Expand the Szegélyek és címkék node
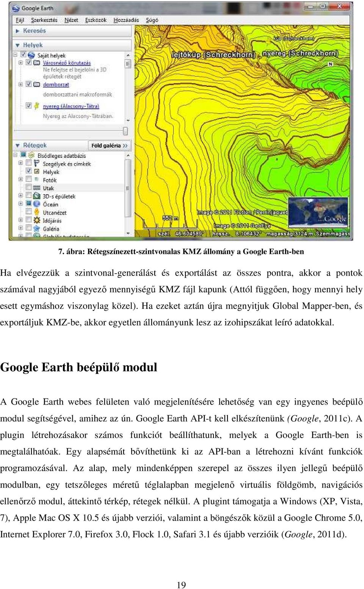Viewport: 364px width, 589px height. click(x=20, y=163)
